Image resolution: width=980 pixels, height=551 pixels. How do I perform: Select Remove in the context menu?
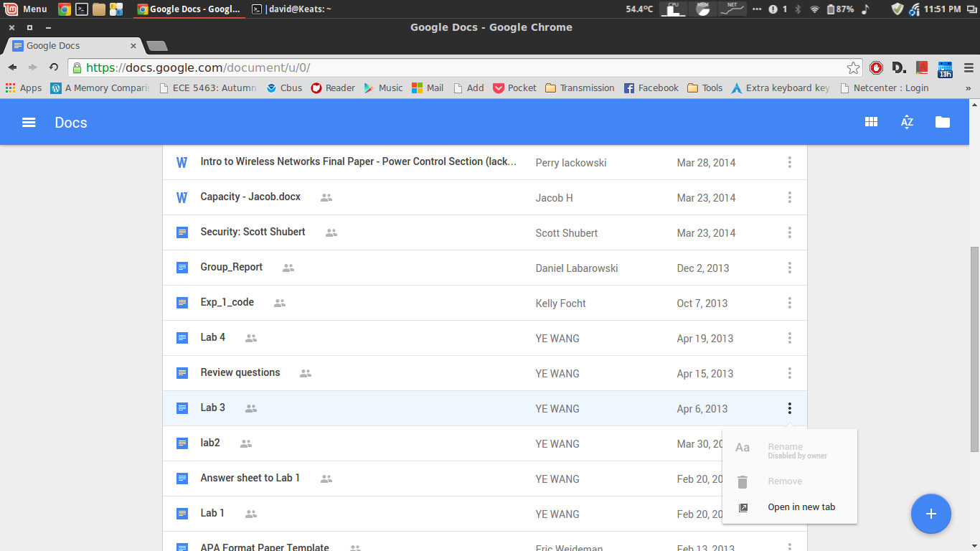pyautogui.click(x=790, y=481)
